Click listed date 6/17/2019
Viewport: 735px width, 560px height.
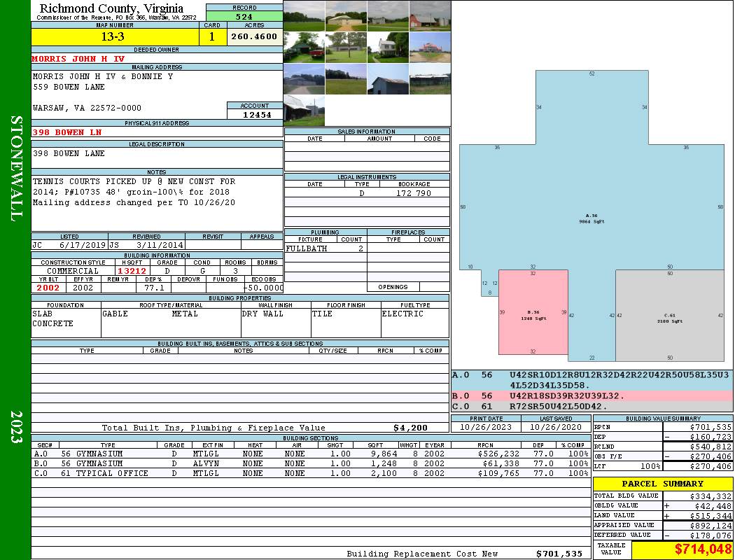(x=83, y=244)
